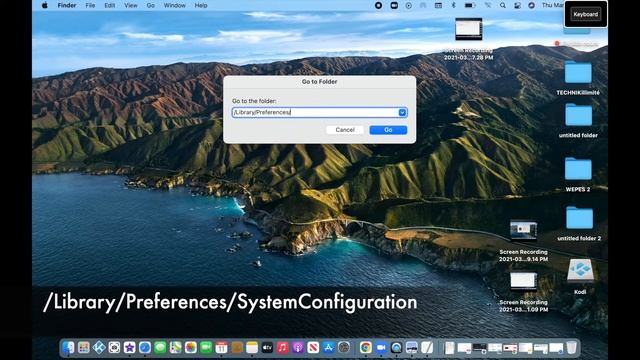Open Photos from the Dock

point(191,347)
